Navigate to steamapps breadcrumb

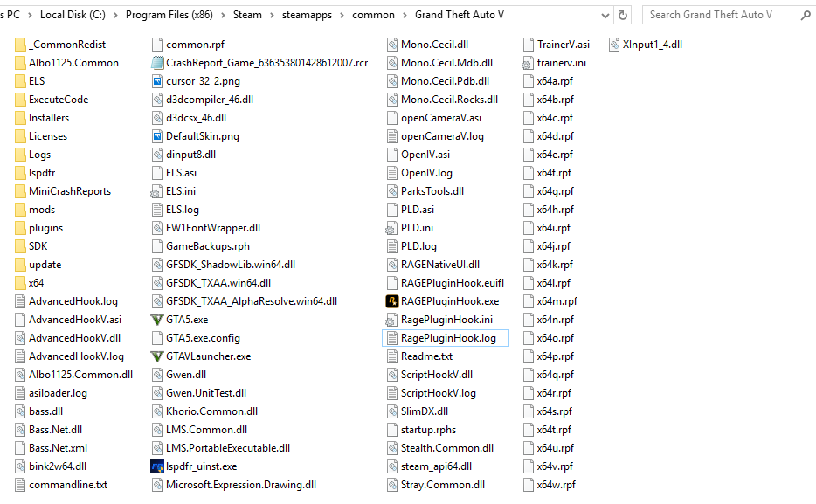click(x=307, y=15)
